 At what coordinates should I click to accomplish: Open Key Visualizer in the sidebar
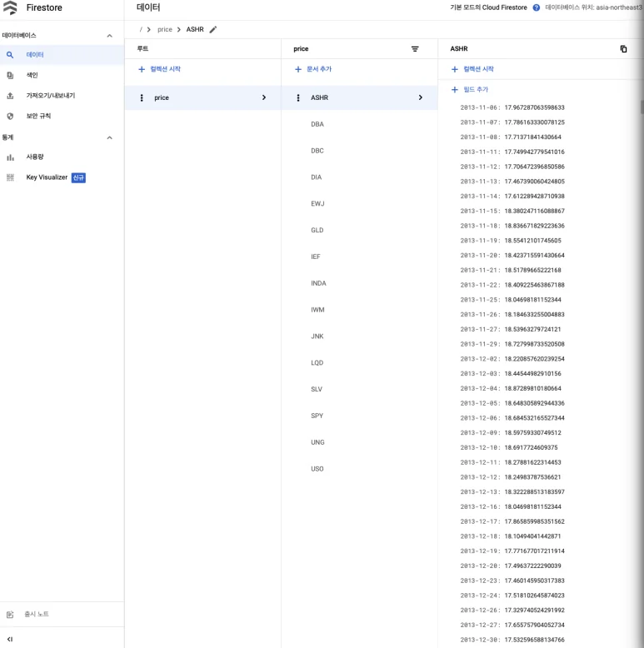pyautogui.click(x=47, y=177)
